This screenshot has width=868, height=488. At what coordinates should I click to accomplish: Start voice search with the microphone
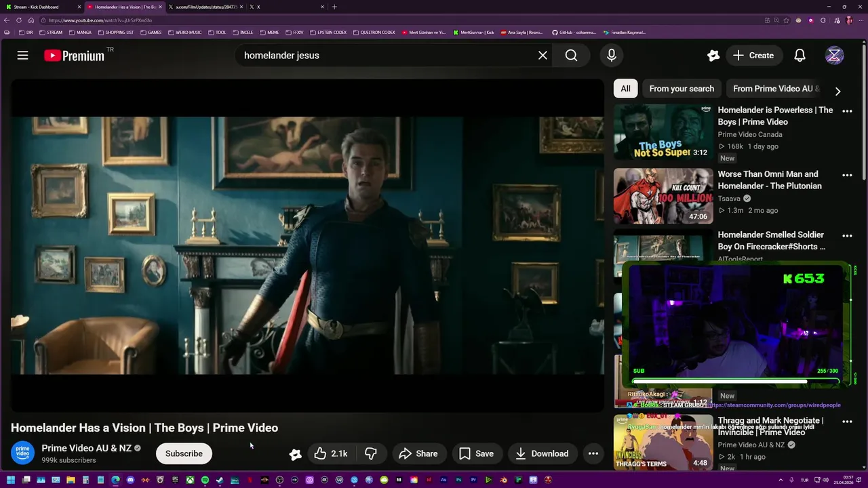[612, 56]
